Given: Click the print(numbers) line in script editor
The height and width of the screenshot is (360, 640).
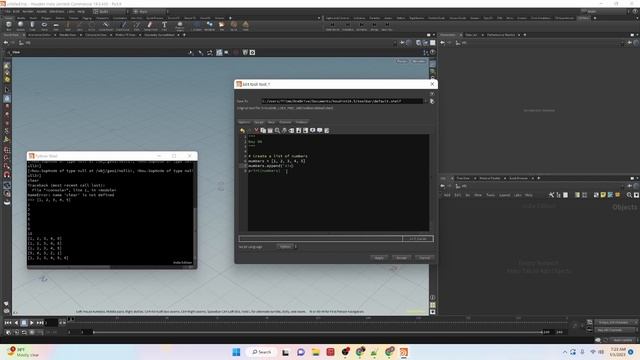Looking at the screenshot, I should 264,171.
